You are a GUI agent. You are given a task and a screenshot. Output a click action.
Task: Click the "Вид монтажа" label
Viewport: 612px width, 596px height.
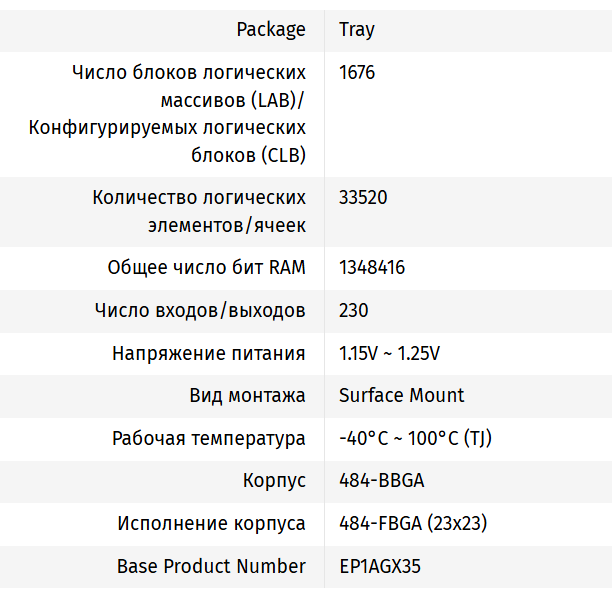[x=247, y=395]
